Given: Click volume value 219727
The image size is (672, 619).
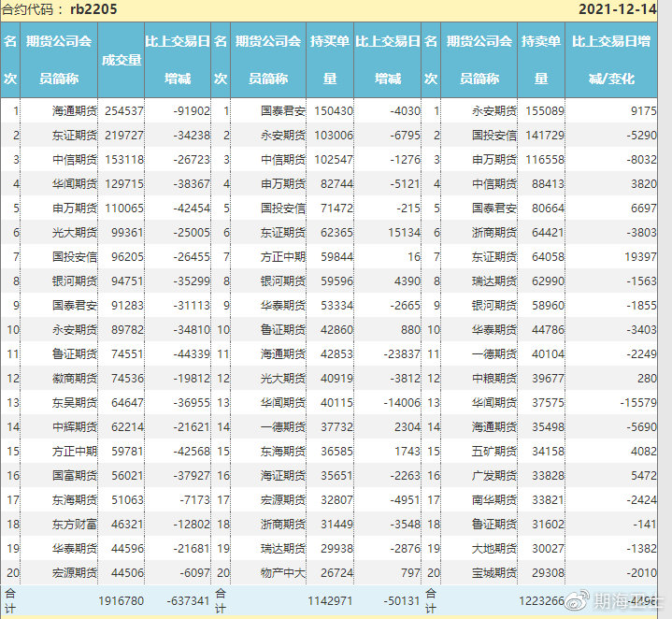Looking at the screenshot, I should click(x=124, y=136).
